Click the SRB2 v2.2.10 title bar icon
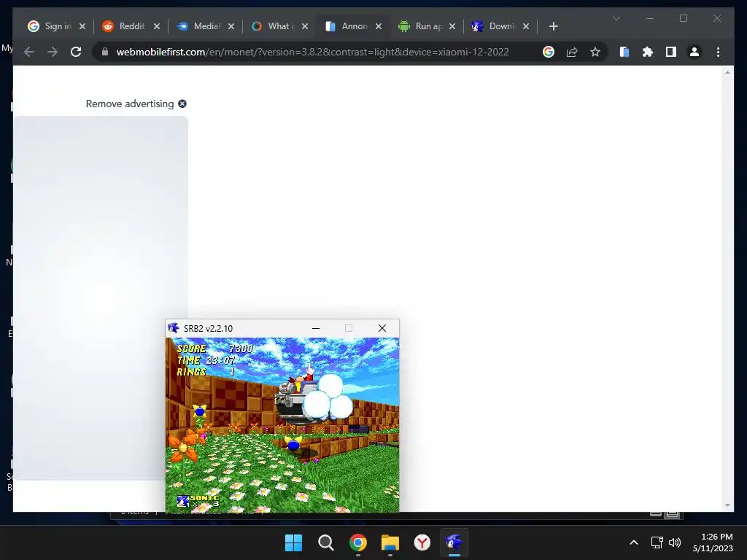Image resolution: width=747 pixels, height=560 pixels. (174, 328)
